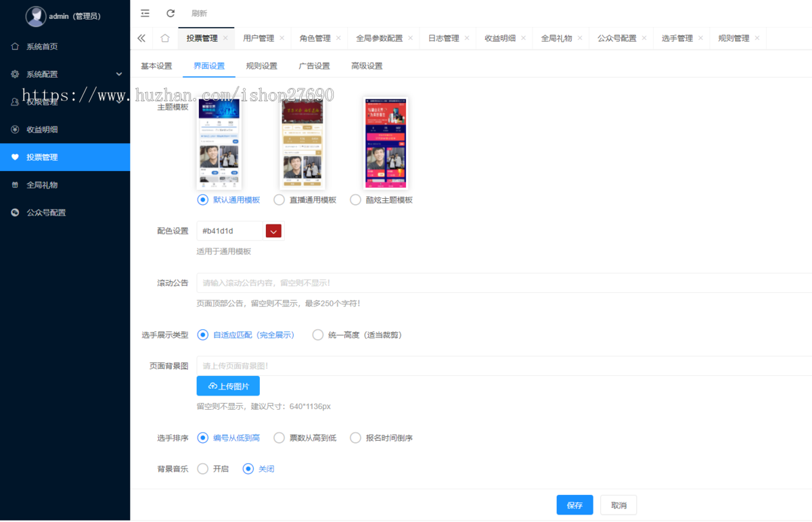Screen dimensions: 812x522
Task: Click the 上传图片 upload button
Action: click(228, 386)
